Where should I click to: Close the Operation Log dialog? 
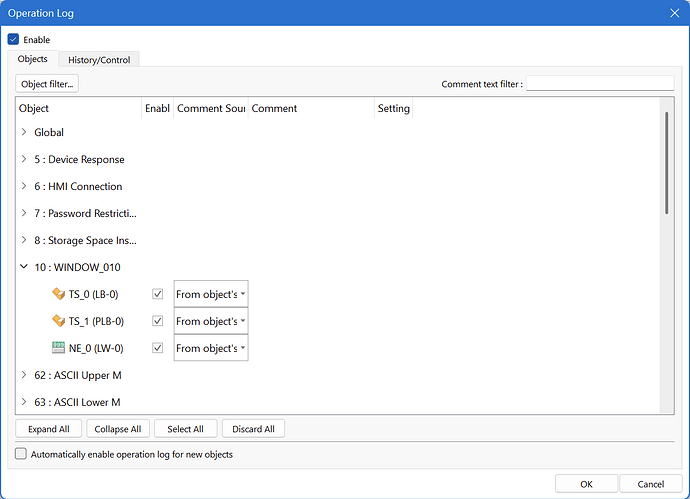click(674, 13)
